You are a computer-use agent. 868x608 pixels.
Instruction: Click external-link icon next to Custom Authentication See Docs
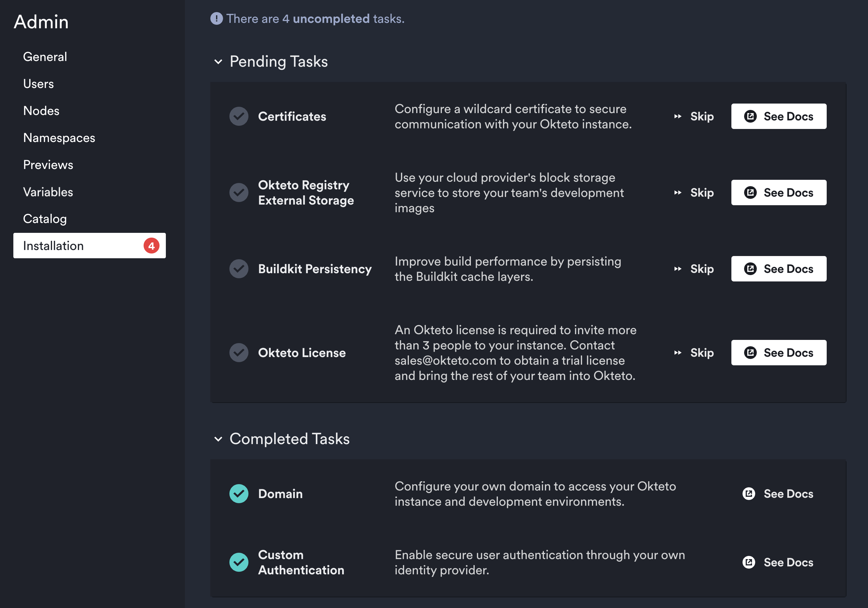[749, 562]
